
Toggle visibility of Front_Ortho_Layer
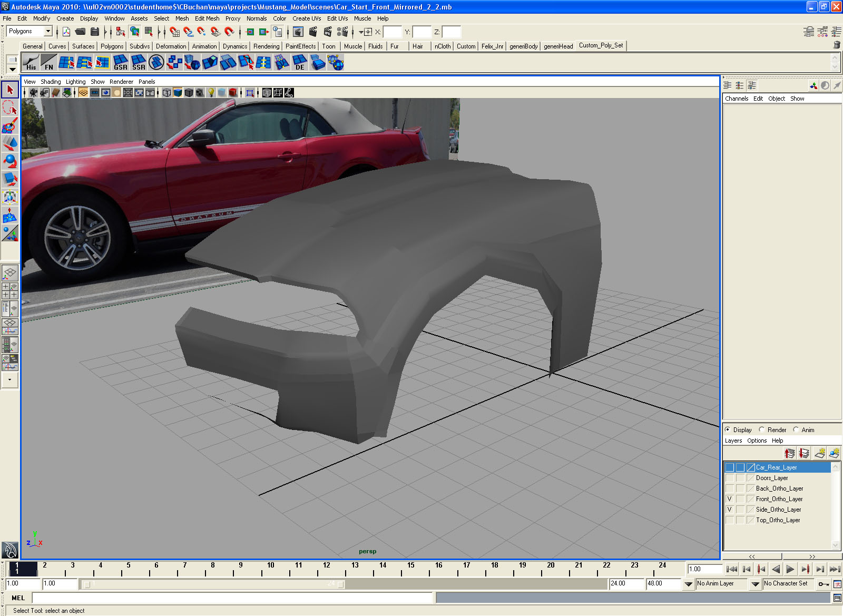pyautogui.click(x=730, y=499)
